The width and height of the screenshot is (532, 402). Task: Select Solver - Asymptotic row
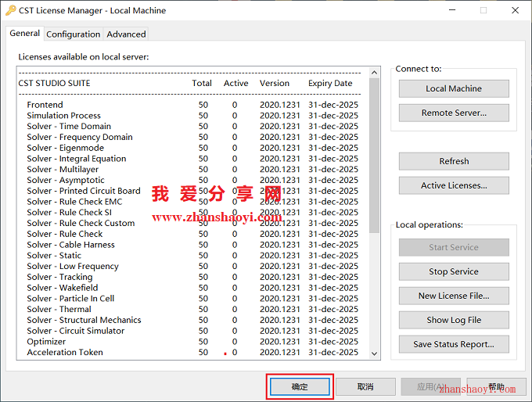click(x=192, y=180)
